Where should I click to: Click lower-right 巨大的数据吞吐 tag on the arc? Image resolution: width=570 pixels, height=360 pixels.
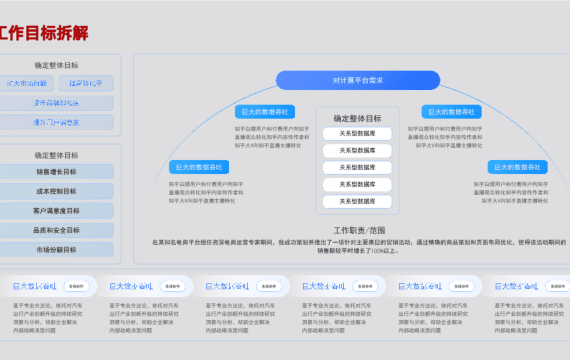coord(517,167)
